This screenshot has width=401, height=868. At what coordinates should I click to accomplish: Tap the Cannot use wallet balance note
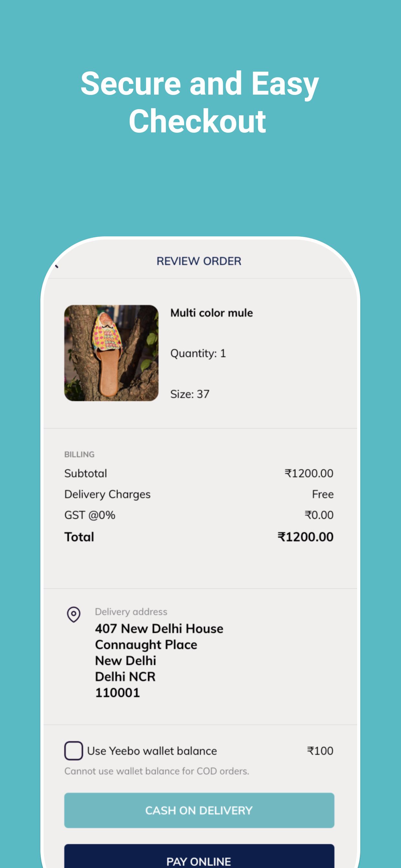pyautogui.click(x=157, y=771)
